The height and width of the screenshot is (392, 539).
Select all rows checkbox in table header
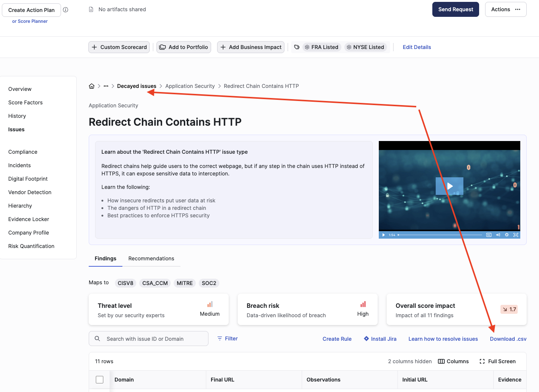click(100, 380)
